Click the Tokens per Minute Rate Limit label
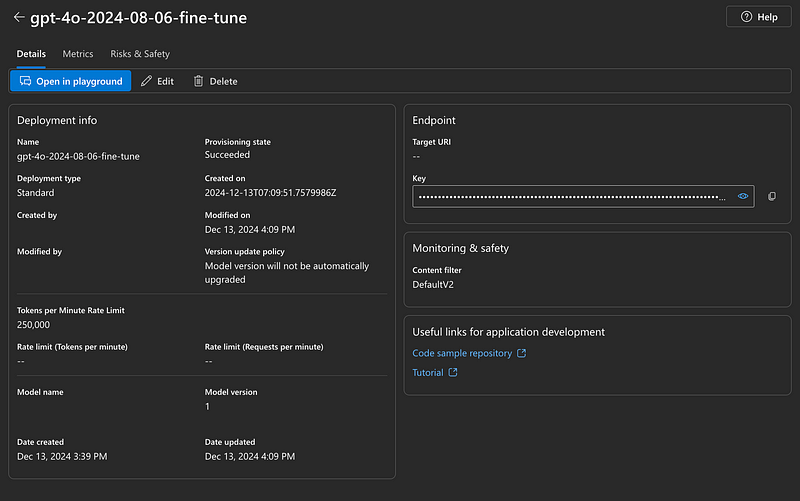 pos(70,310)
